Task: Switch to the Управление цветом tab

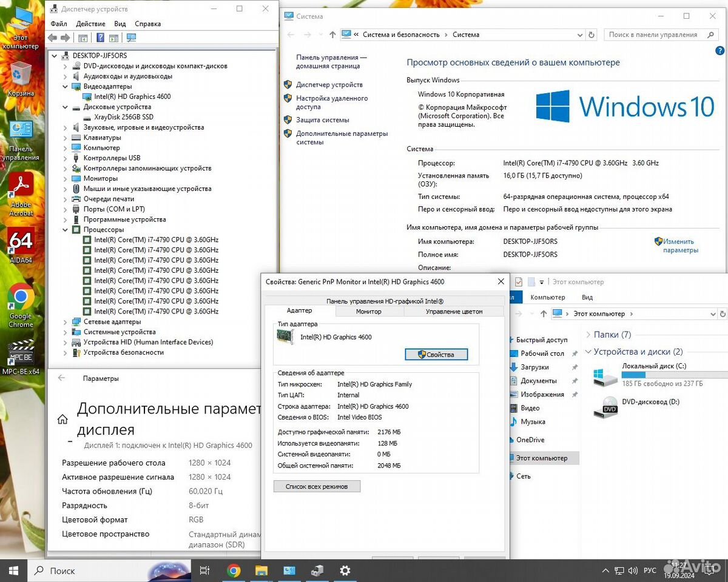Action: (454, 311)
